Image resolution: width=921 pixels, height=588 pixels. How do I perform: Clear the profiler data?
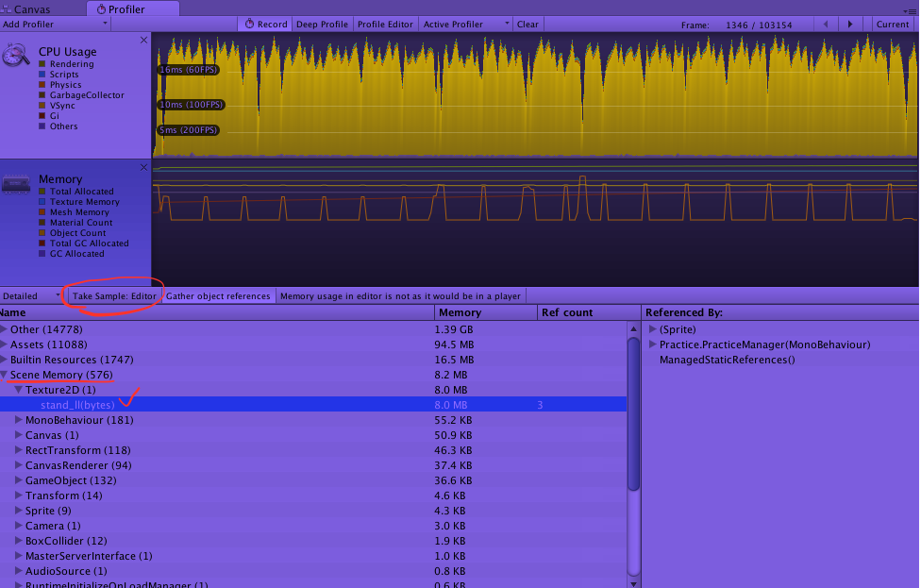pyautogui.click(x=527, y=25)
